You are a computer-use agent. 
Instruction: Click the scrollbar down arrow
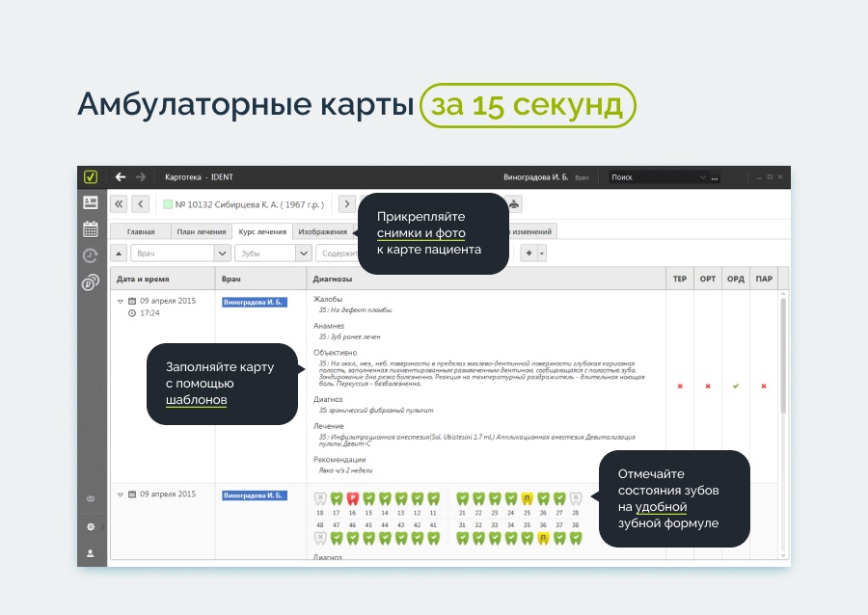coord(783,555)
